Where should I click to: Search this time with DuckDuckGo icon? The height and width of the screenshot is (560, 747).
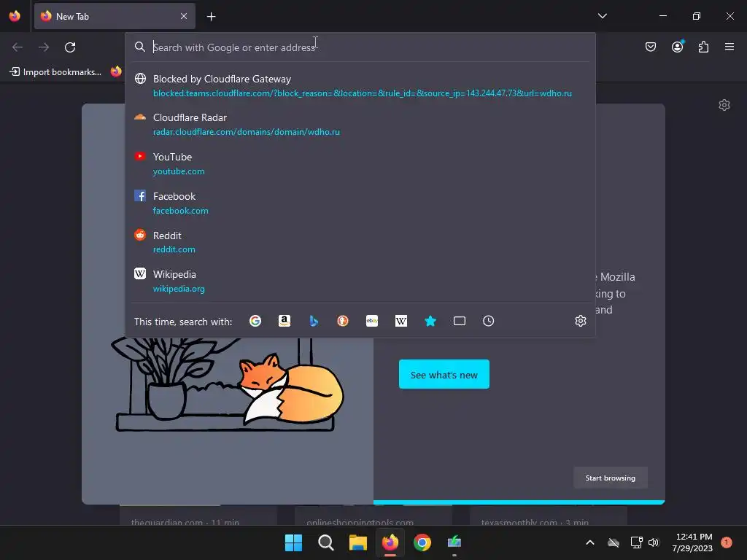(343, 321)
